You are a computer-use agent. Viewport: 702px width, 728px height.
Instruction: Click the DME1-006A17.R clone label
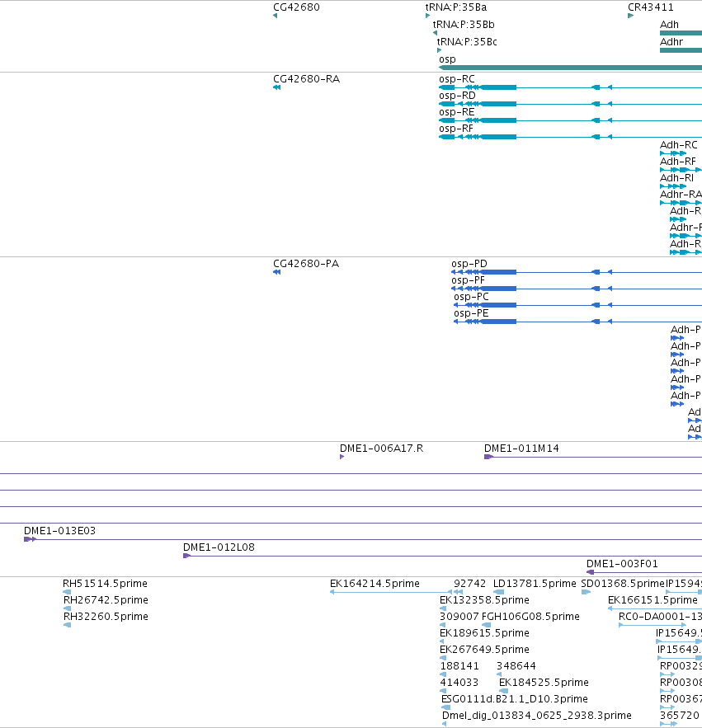381,449
